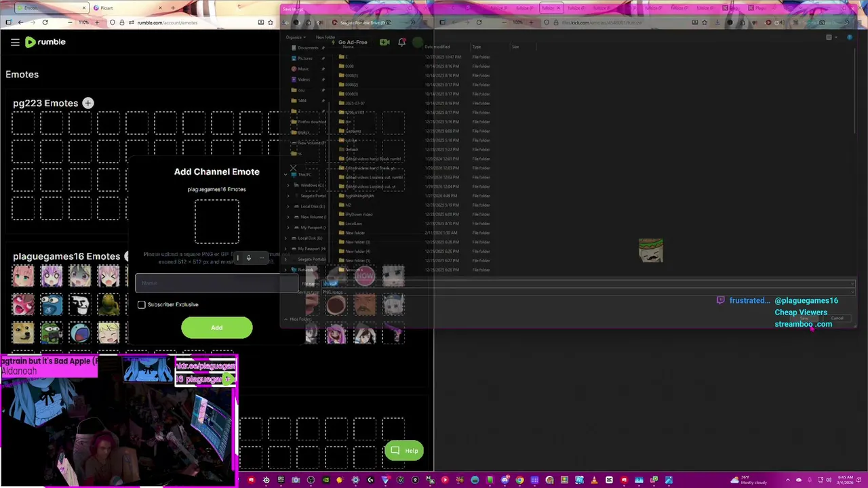Select the LocalLow folder row
The height and width of the screenshot is (488, 868).
(x=414, y=224)
